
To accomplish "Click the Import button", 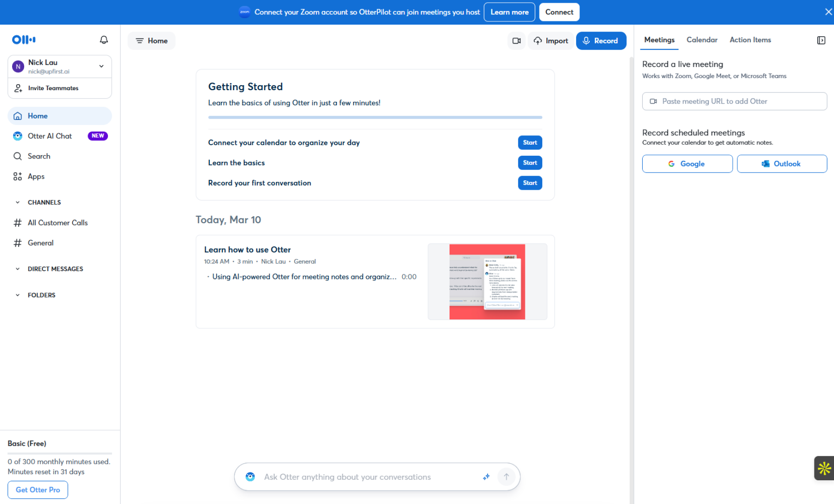I will (551, 41).
